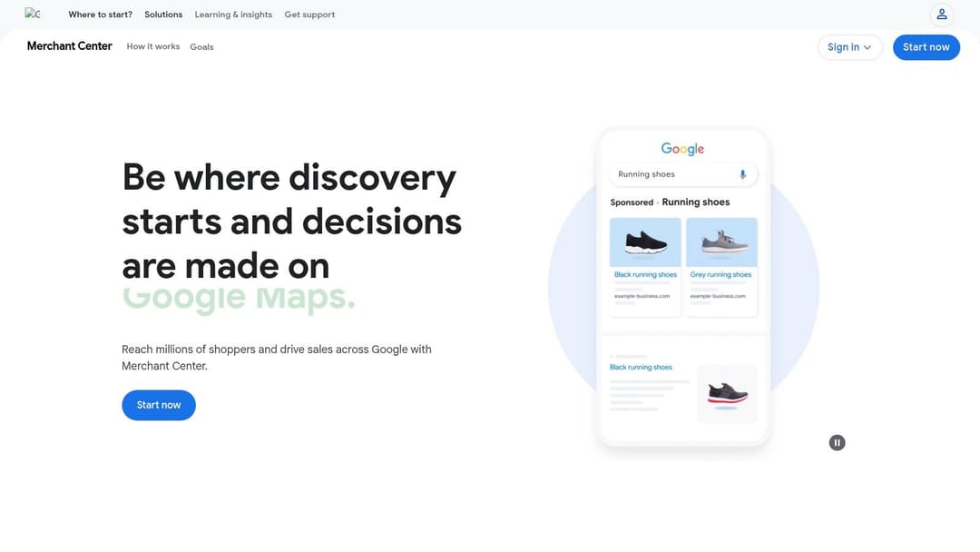Open the account profile icon

tap(941, 15)
